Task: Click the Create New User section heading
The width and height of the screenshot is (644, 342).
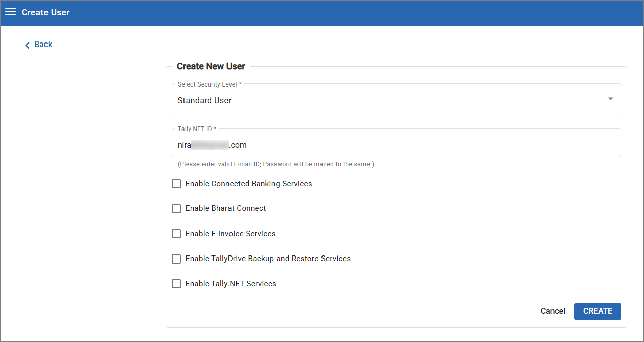Action: 211,66
